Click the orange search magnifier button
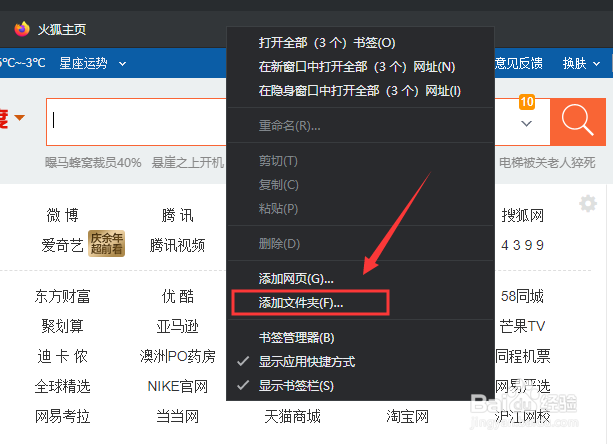 click(578, 122)
